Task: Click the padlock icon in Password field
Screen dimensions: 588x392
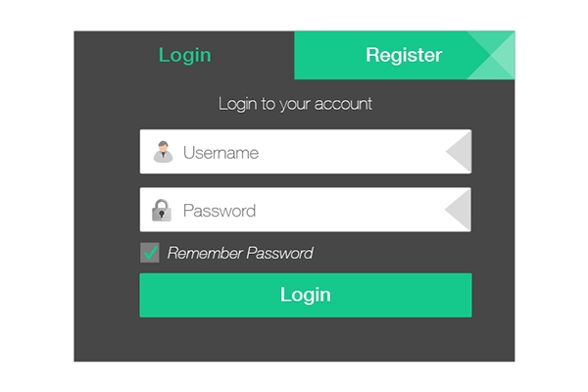Action: coord(162,210)
